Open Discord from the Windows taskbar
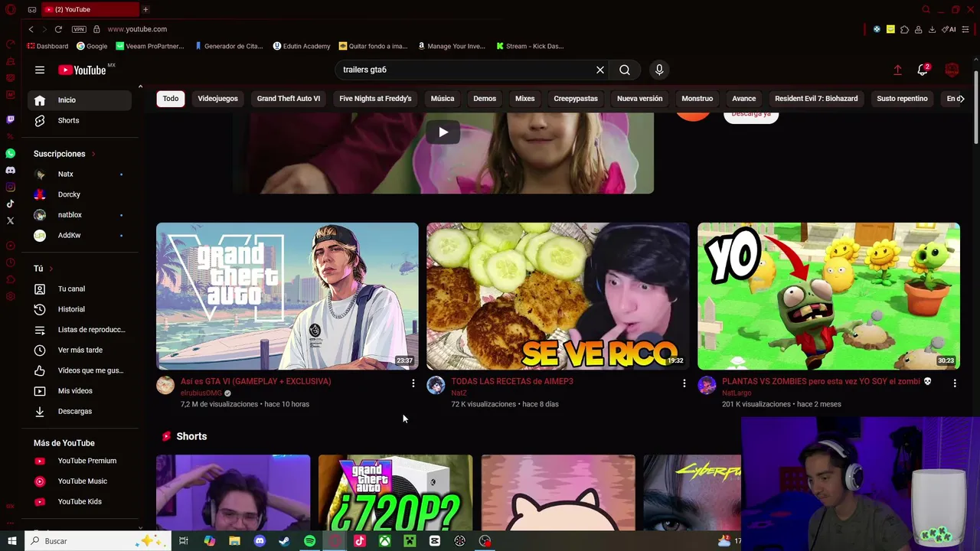This screenshot has width=980, height=551. (260, 541)
